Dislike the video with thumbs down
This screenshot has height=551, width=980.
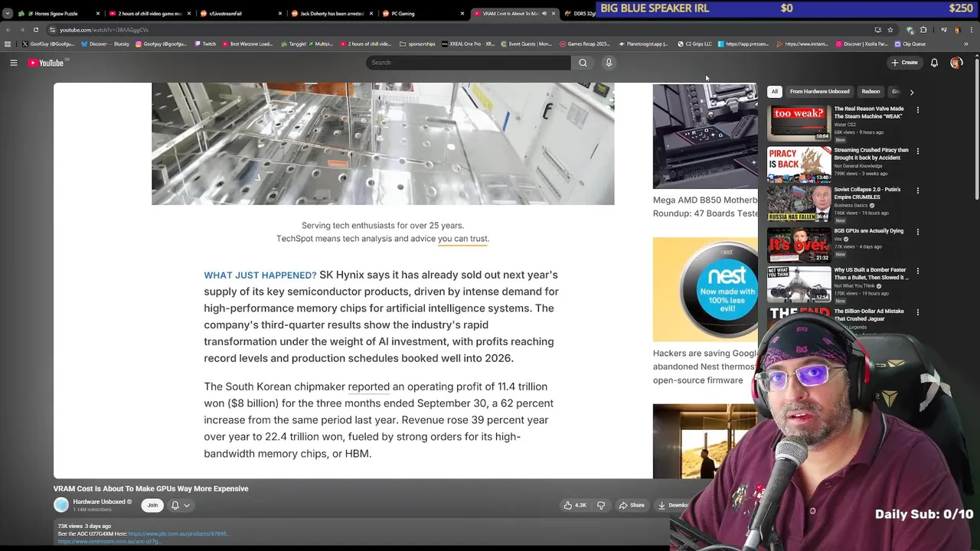pyautogui.click(x=601, y=505)
